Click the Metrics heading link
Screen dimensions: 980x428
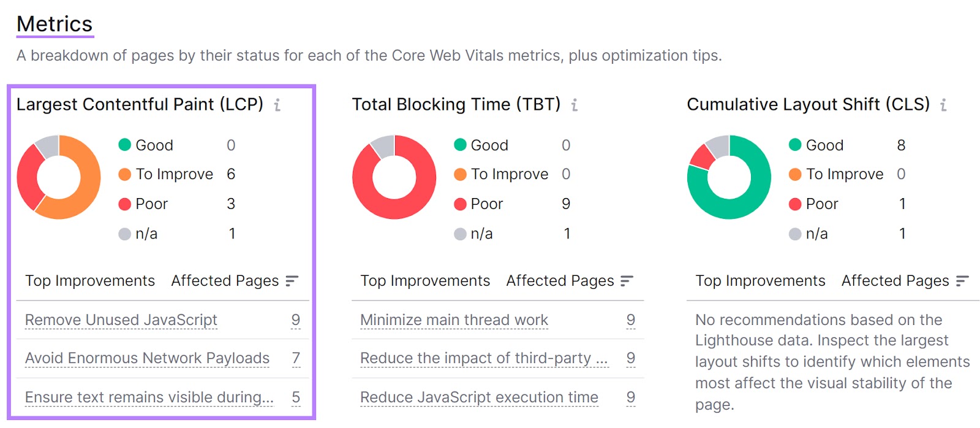tap(55, 24)
